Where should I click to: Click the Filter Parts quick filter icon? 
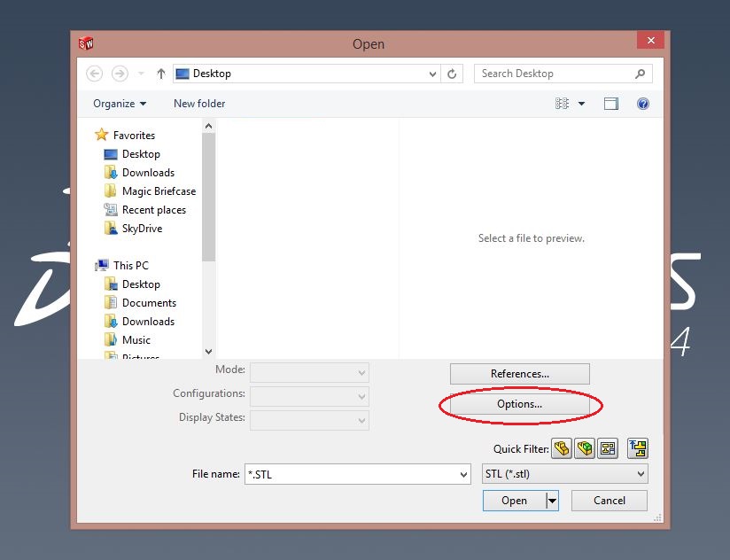(562, 448)
